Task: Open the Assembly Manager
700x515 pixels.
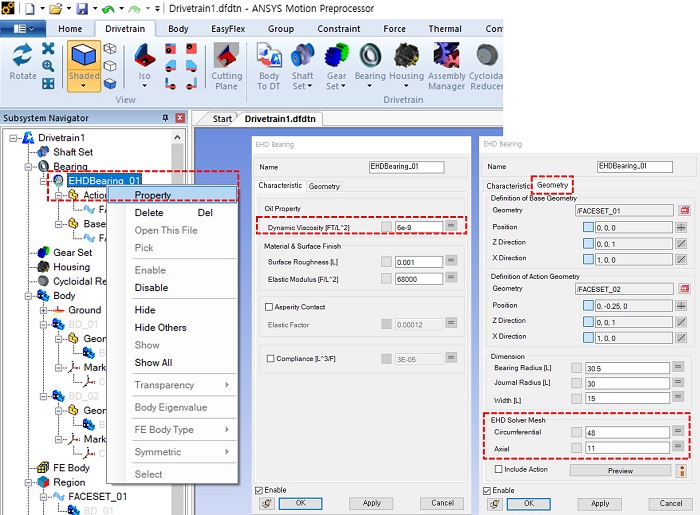Action: click(x=446, y=66)
